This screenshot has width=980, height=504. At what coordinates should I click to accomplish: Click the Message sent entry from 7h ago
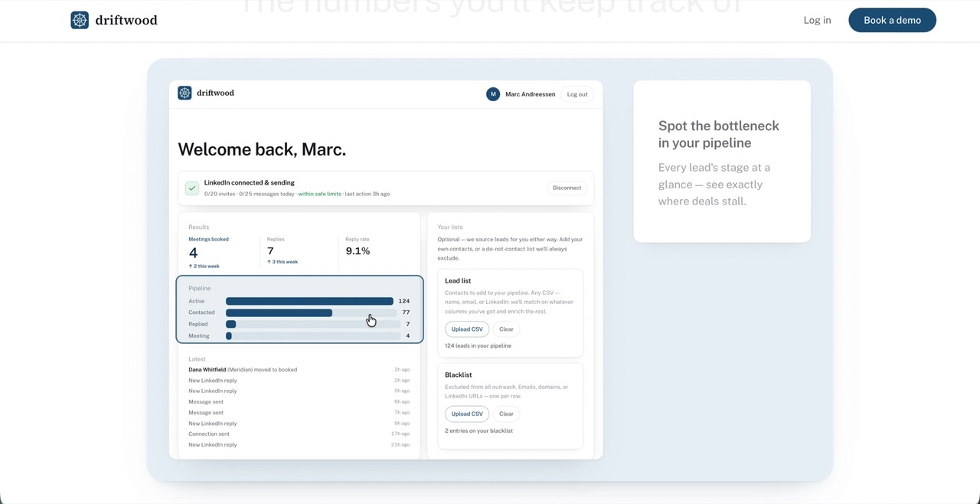[299, 413]
